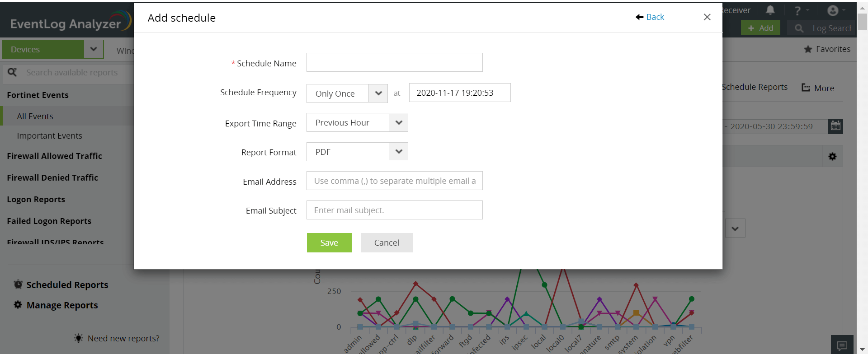Open Fortinet Events category
The width and height of the screenshot is (868, 354).
pyautogui.click(x=38, y=95)
